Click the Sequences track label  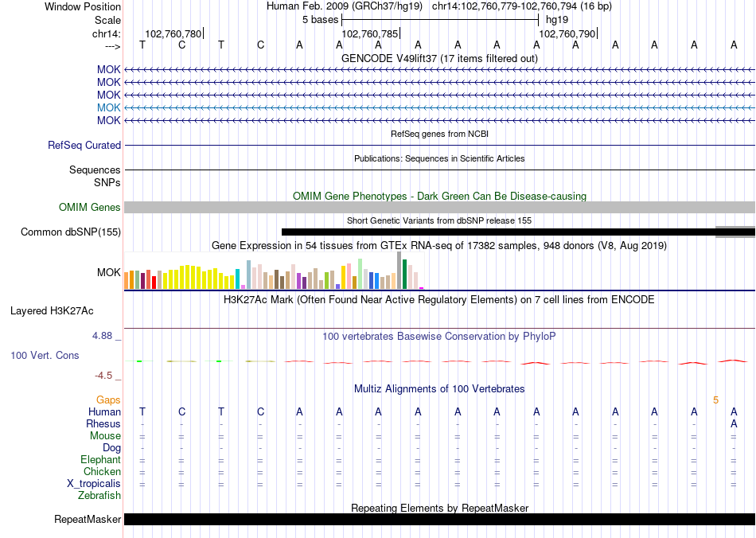95,170
